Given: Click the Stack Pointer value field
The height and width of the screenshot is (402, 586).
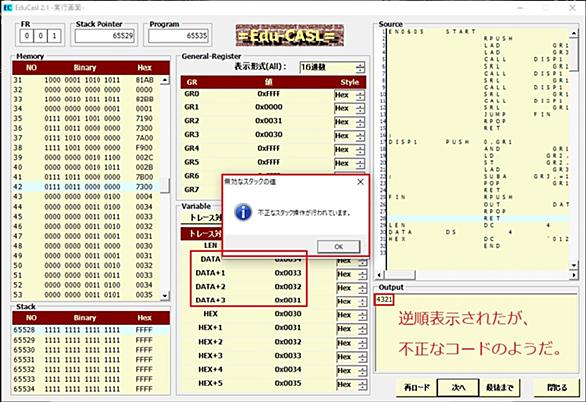Looking at the screenshot, I should [105, 36].
